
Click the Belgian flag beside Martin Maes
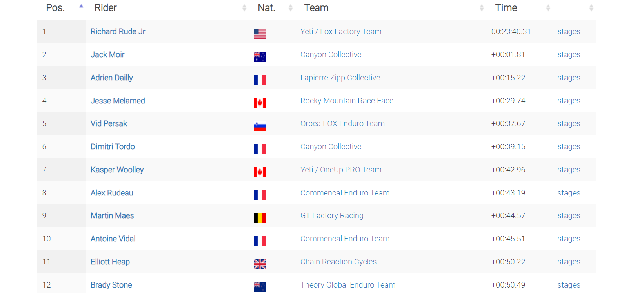(x=260, y=218)
